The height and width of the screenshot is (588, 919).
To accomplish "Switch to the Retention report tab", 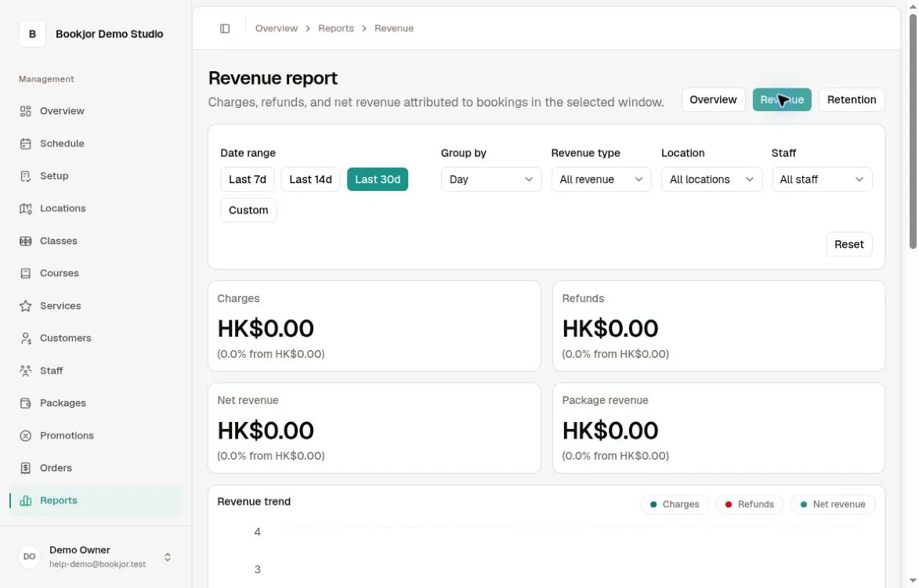I will [x=852, y=99].
